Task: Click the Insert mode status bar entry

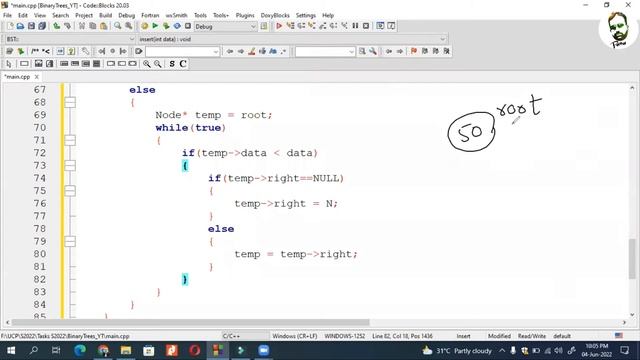Action: [x=463, y=336]
